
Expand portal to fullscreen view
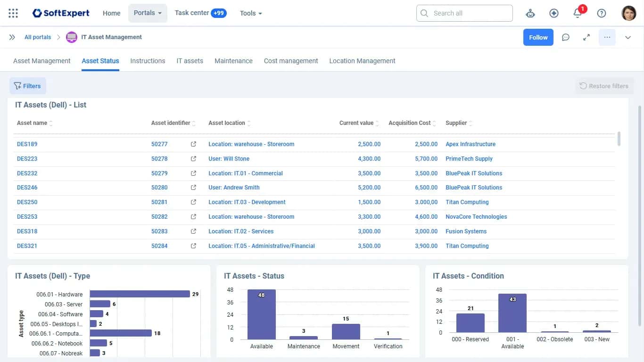(x=586, y=37)
